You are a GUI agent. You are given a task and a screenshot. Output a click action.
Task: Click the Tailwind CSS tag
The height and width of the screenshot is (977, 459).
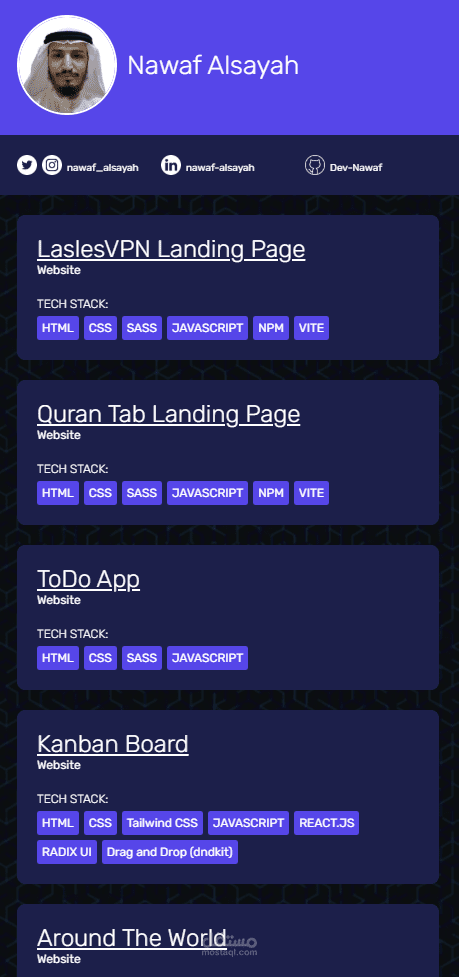pos(163,822)
